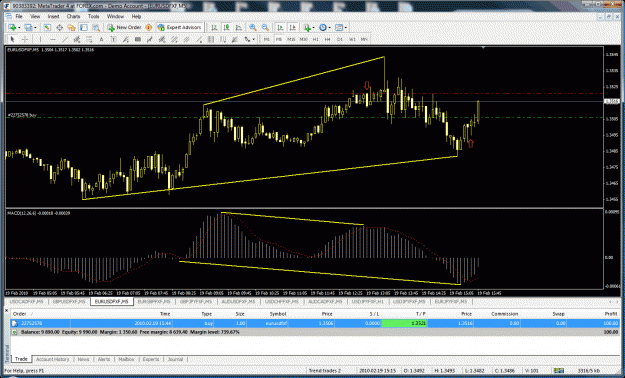625x378 pixels.
Task: Show the Market Watch window icon
Action: pyautogui.click(x=47, y=28)
